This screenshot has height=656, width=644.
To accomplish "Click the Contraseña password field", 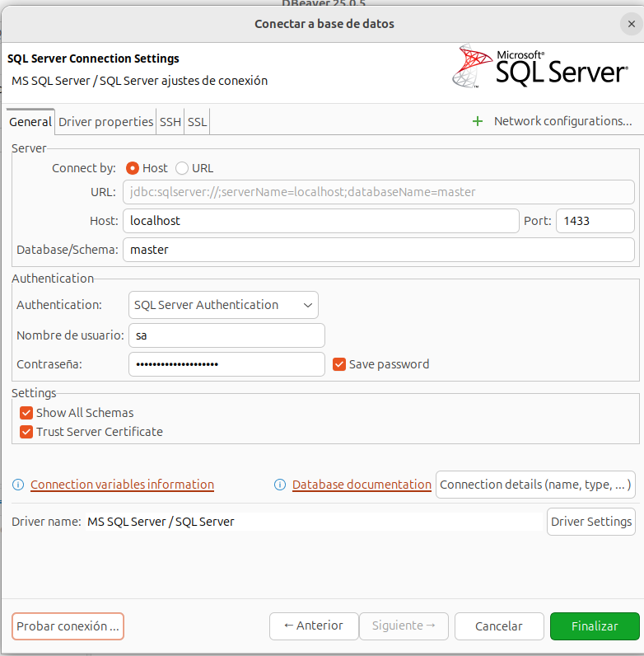I will pos(226,364).
